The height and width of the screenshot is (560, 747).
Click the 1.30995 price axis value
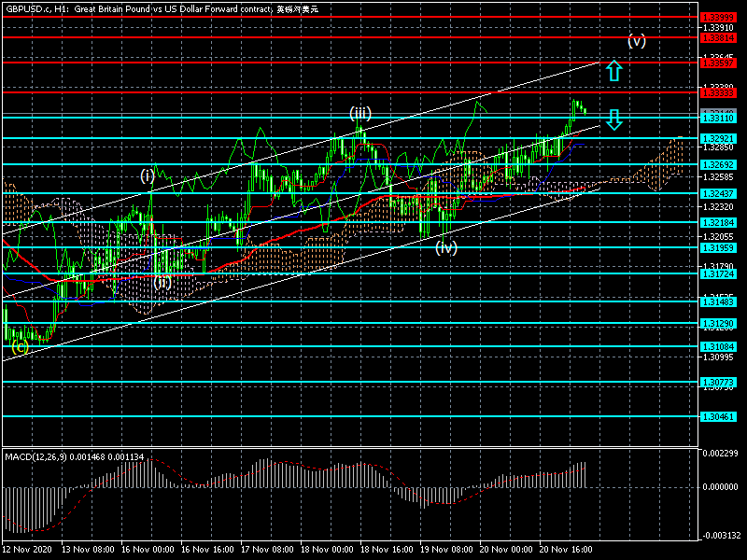coord(718,357)
